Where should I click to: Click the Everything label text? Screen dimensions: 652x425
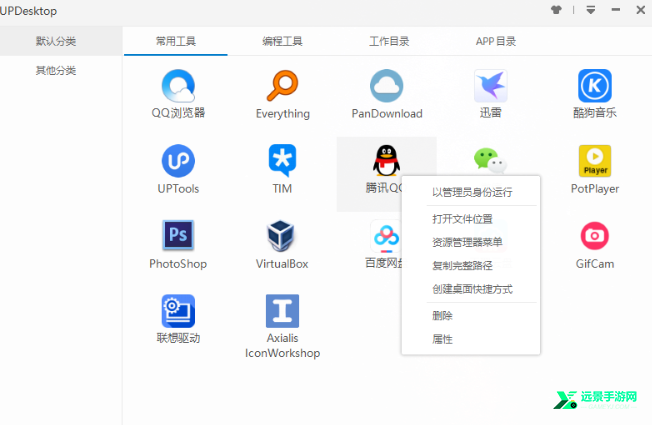(x=283, y=114)
